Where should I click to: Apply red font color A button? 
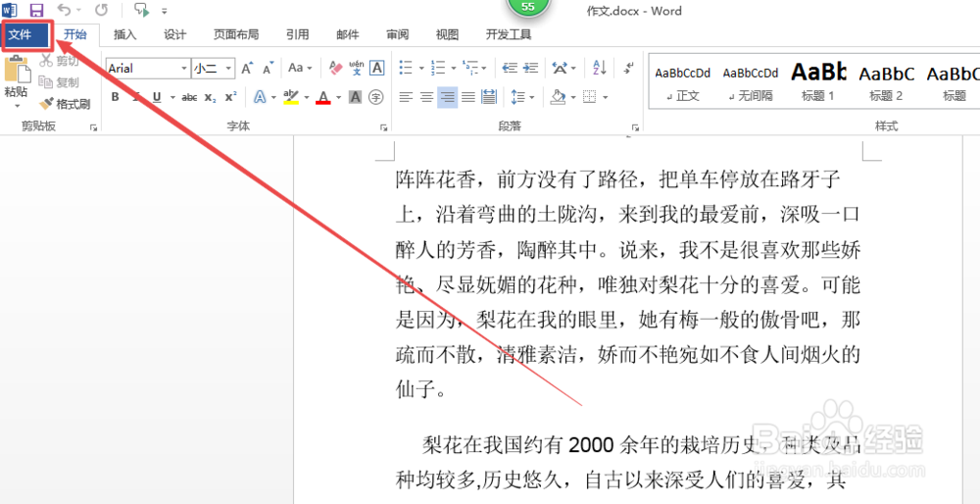tap(323, 97)
